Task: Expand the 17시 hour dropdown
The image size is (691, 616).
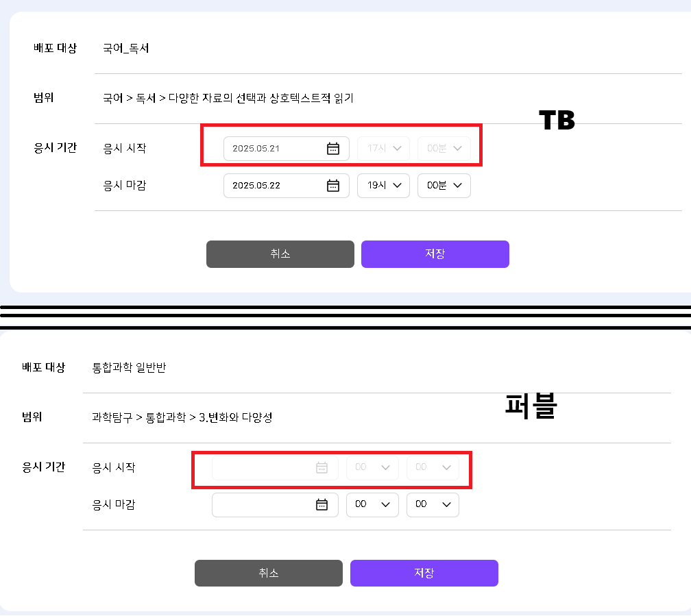Action: click(383, 149)
